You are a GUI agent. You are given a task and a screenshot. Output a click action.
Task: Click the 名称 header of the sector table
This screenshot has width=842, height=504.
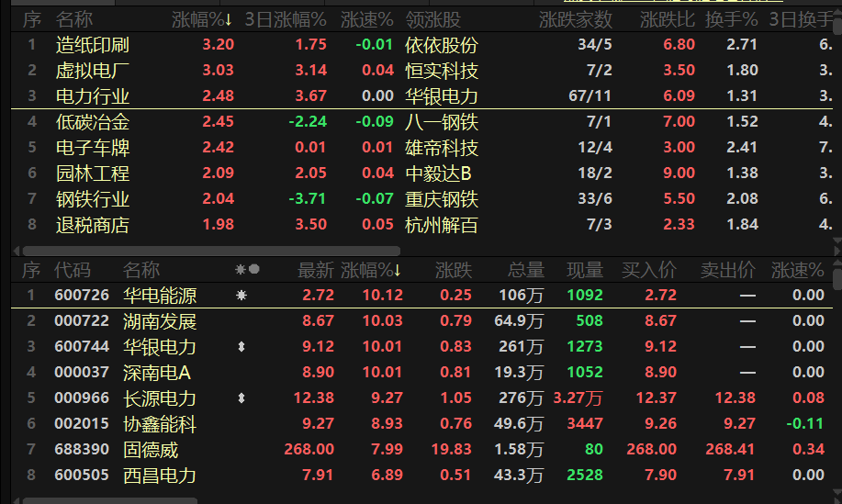click(x=74, y=20)
